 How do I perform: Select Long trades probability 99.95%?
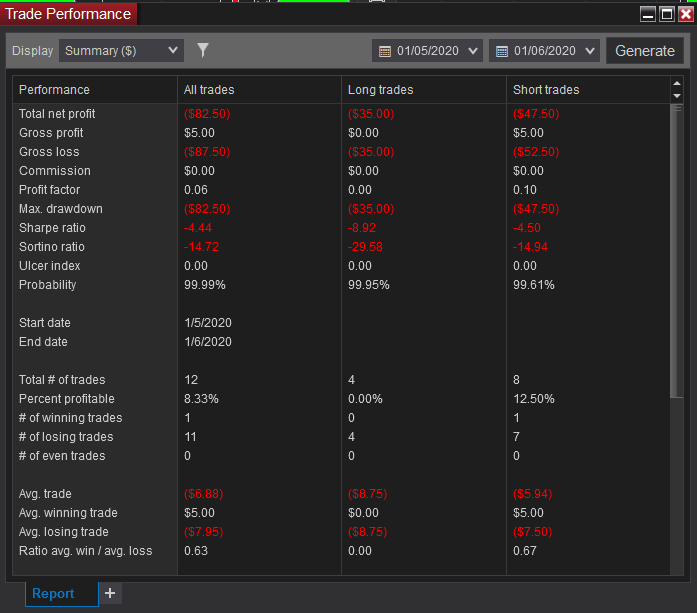click(369, 285)
